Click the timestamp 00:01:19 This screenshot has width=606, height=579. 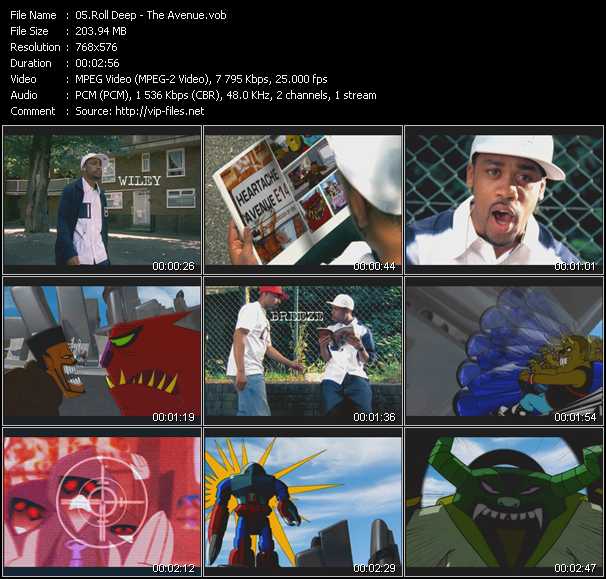coord(173,417)
